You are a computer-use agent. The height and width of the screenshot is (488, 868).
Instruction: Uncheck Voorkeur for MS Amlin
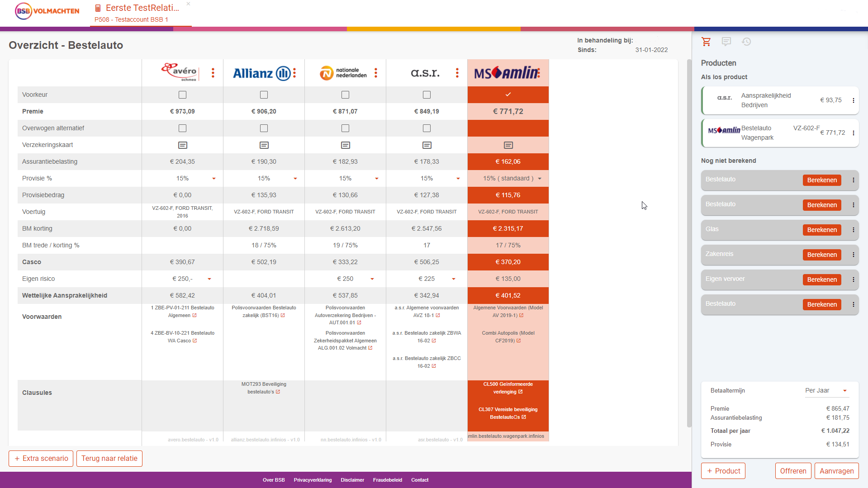508,95
